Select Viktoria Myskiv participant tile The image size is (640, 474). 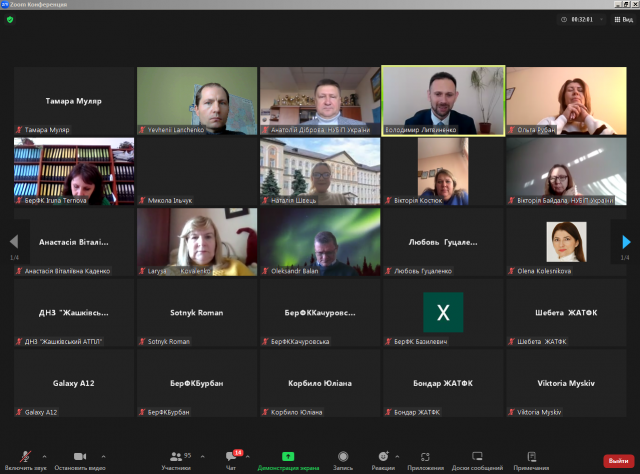(x=567, y=383)
